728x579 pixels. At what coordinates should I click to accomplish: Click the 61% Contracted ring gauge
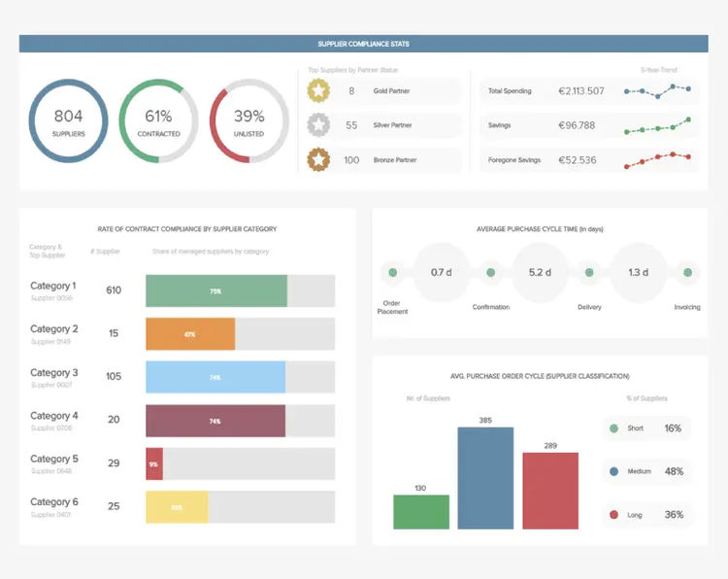[159, 120]
